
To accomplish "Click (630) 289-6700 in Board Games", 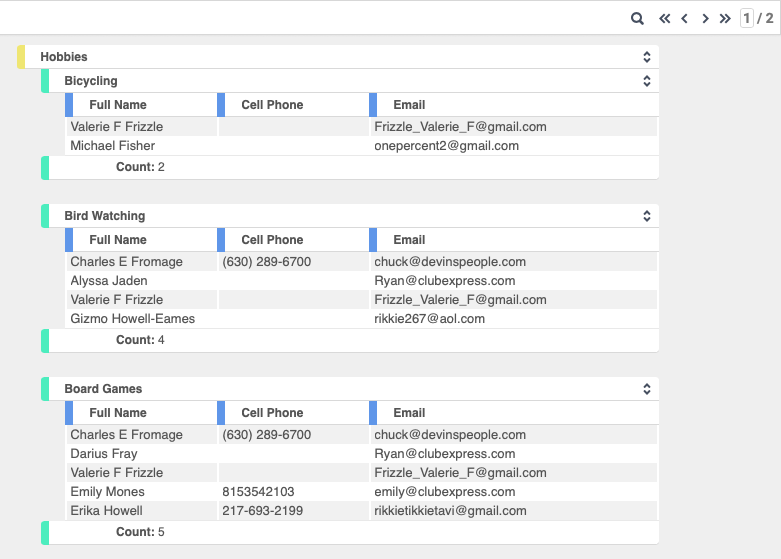I will click(266, 434).
